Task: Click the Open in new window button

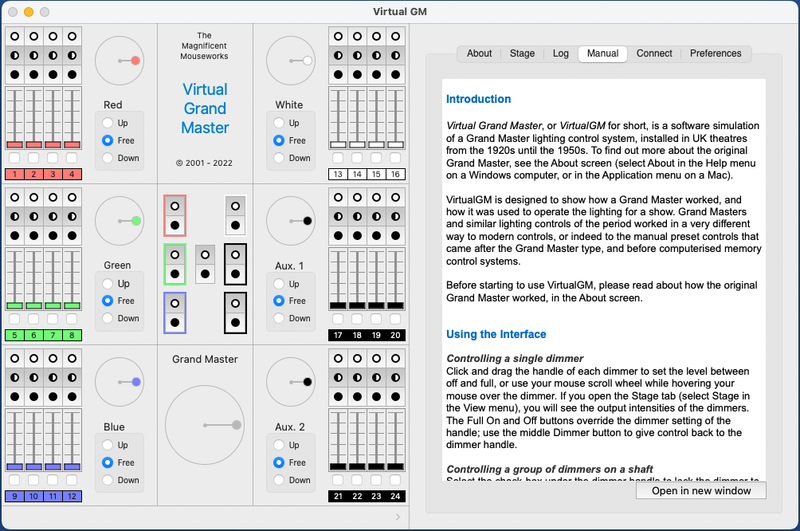Action: 701,490
